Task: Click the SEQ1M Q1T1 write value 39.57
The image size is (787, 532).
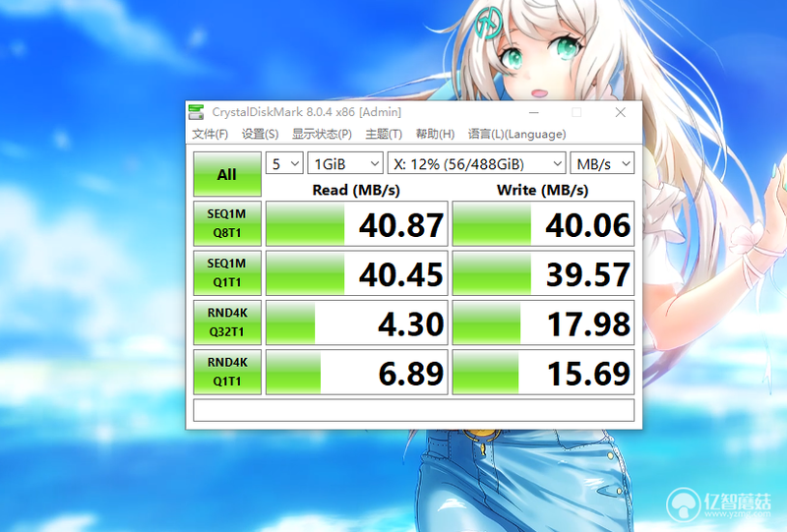Action: pyautogui.click(x=543, y=273)
